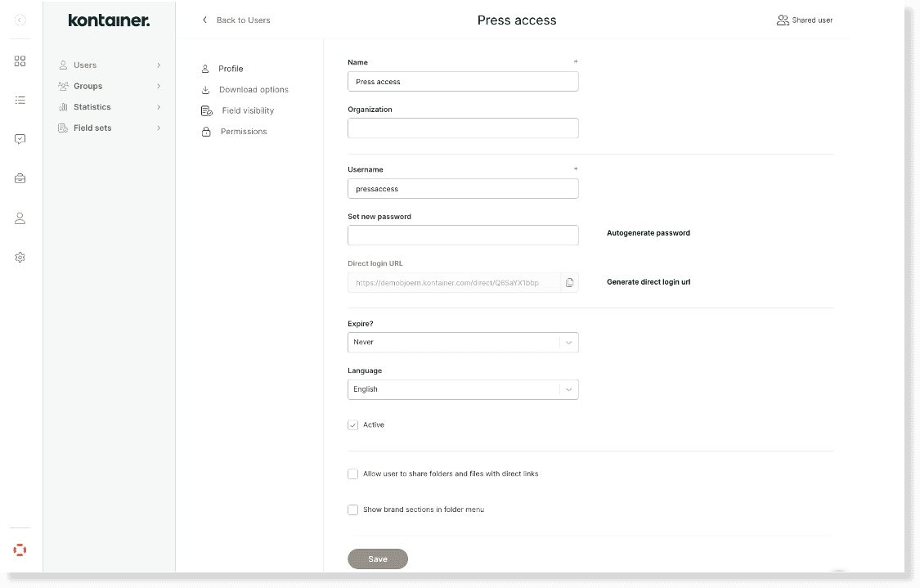Open the feedback chat bubble icon
This screenshot has height=588, width=920.
point(20,139)
